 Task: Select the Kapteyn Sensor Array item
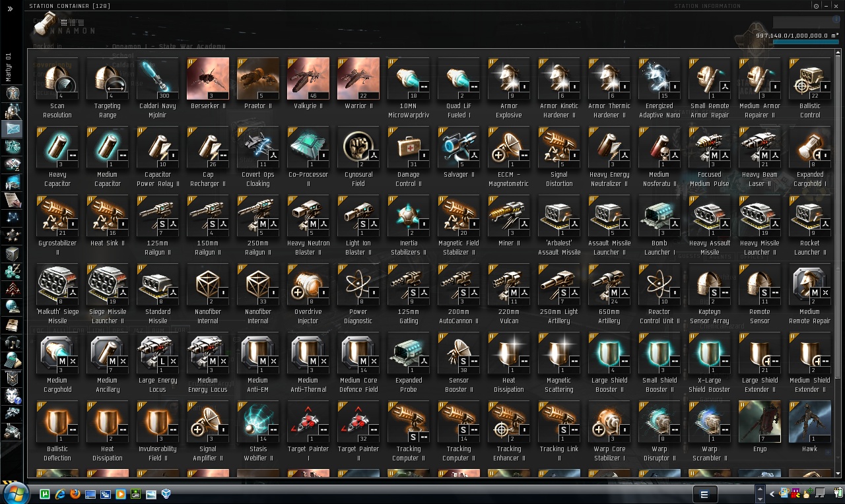(710, 284)
